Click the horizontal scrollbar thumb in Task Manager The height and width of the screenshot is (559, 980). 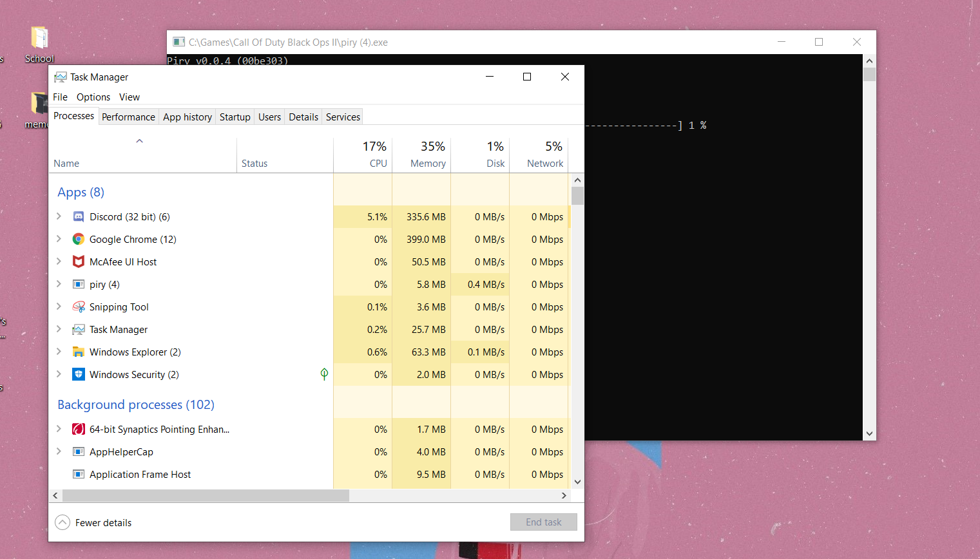tap(206, 495)
